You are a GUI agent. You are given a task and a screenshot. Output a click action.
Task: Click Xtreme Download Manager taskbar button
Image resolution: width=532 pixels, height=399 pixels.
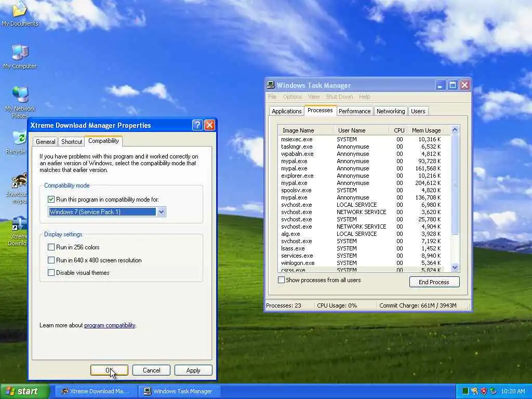(96, 391)
